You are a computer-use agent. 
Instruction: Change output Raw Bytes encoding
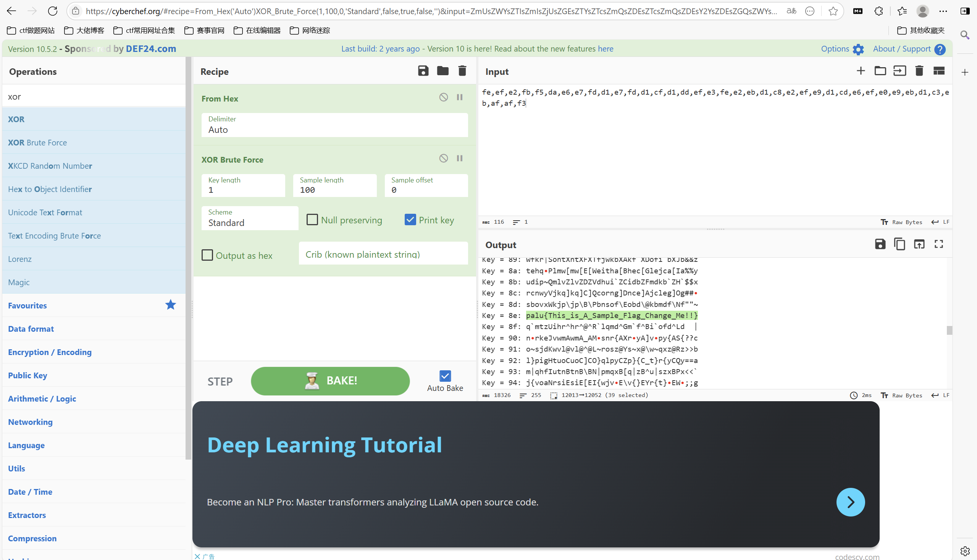(x=902, y=395)
